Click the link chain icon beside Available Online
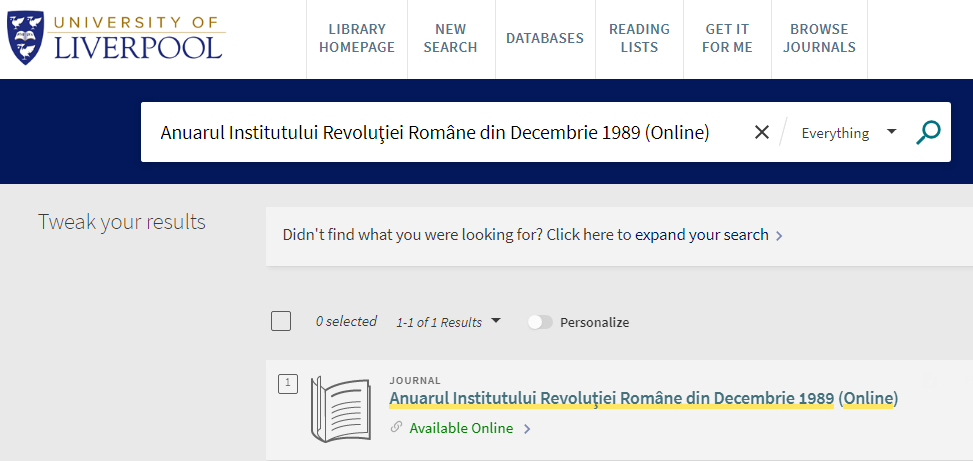Viewport: 973px width, 461px height. tap(396, 427)
